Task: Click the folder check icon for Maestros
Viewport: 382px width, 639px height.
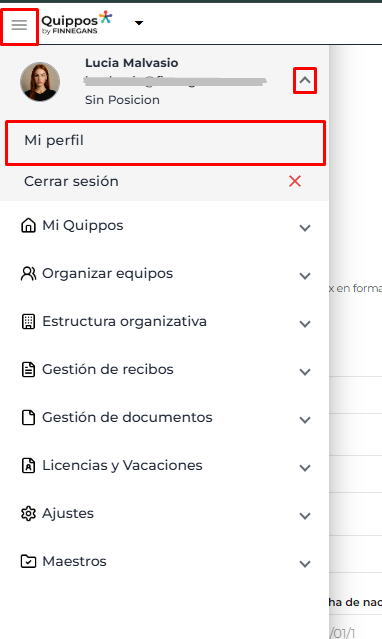Action: point(28,562)
